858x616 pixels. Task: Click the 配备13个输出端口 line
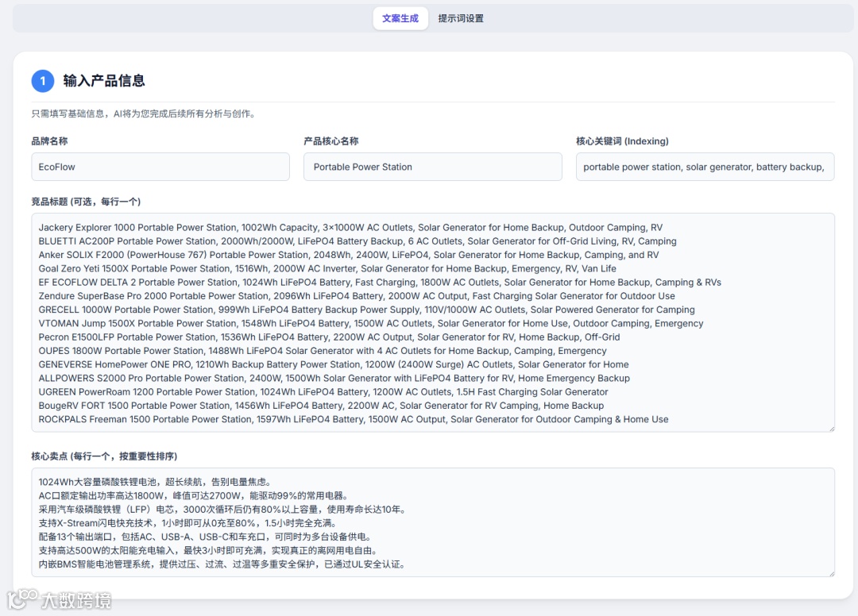pos(207,536)
